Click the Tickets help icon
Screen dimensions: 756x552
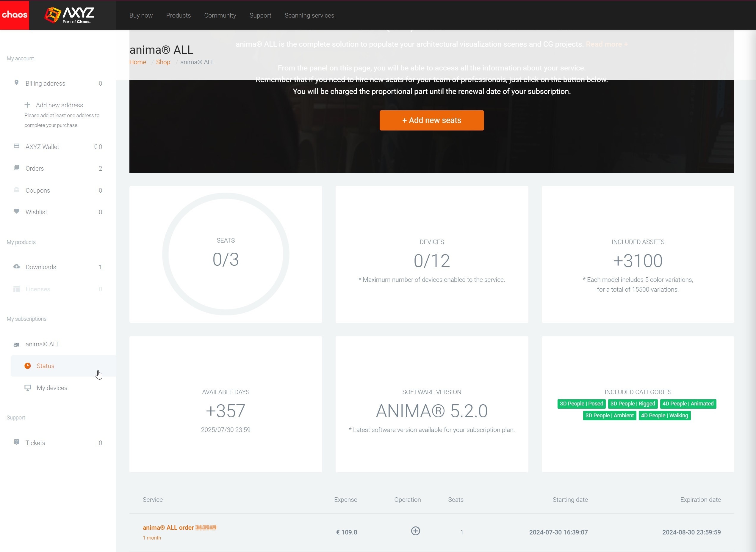click(16, 442)
